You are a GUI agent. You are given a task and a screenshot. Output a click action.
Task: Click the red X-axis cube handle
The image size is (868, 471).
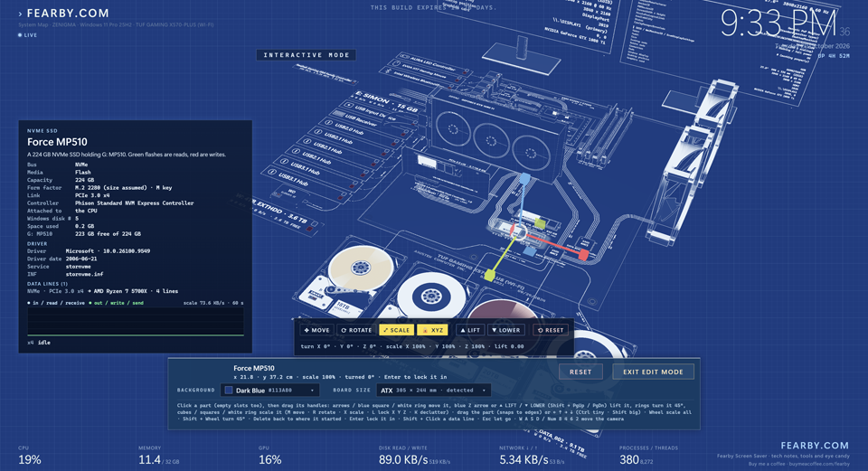[583, 254]
